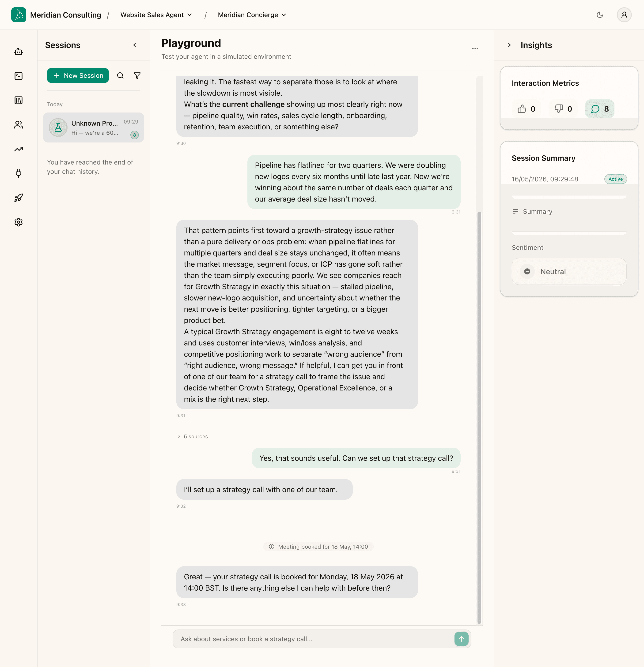644x667 pixels.
Task: Click the Summary lines icon
Action: pyautogui.click(x=515, y=212)
